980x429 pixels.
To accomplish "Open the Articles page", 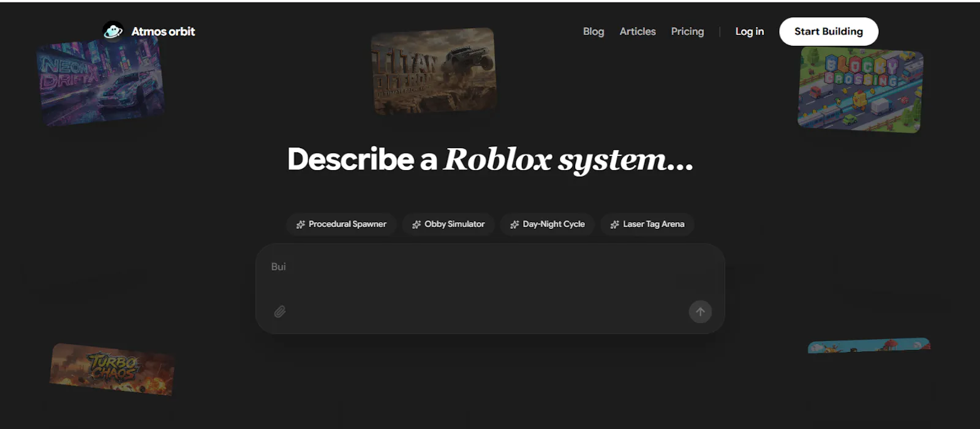I will (638, 31).
